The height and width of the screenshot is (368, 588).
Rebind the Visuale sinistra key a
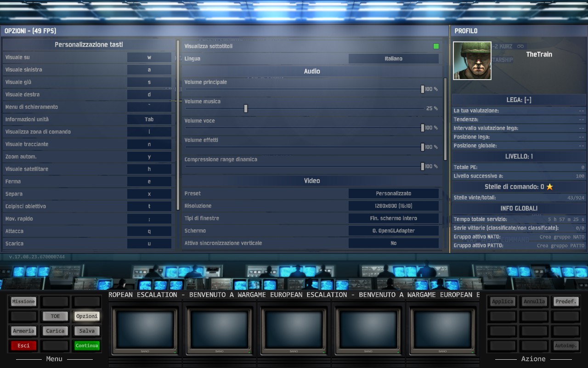coord(149,70)
